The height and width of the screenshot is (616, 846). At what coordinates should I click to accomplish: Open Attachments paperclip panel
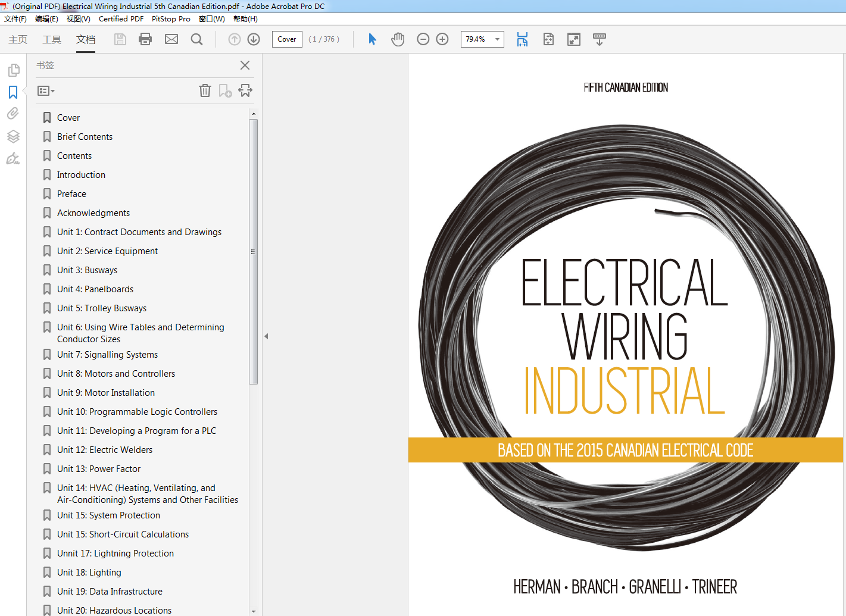tap(13, 114)
